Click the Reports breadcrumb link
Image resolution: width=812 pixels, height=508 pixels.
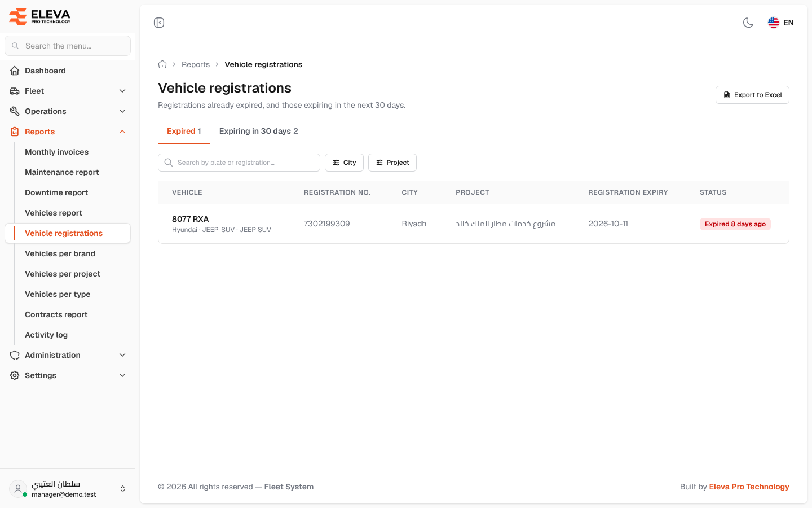(196, 64)
